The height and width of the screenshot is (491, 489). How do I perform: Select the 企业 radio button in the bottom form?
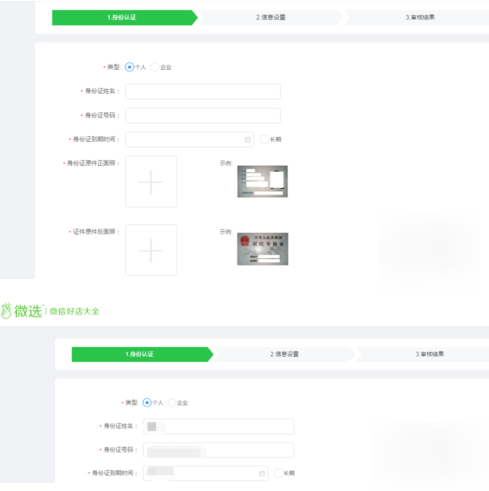coord(171,403)
